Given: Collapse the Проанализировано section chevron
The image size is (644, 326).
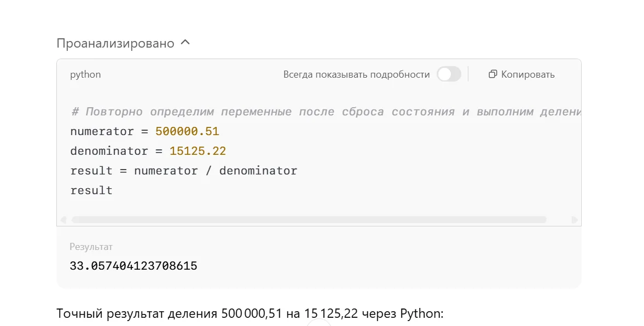Looking at the screenshot, I should [185, 43].
